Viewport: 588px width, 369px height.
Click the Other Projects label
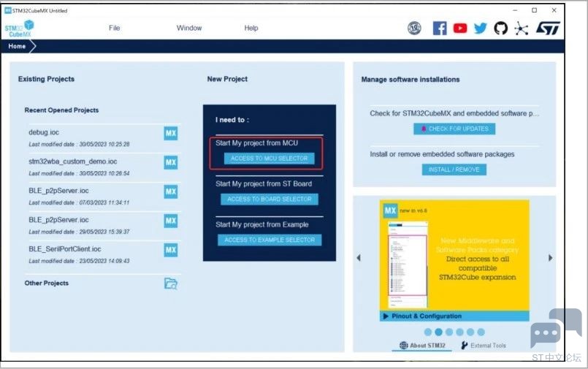[x=47, y=283]
